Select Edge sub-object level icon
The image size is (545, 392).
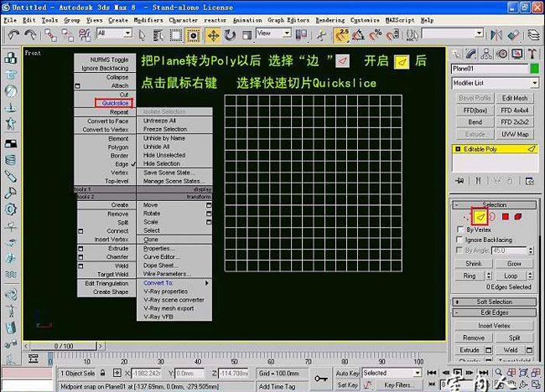480,217
